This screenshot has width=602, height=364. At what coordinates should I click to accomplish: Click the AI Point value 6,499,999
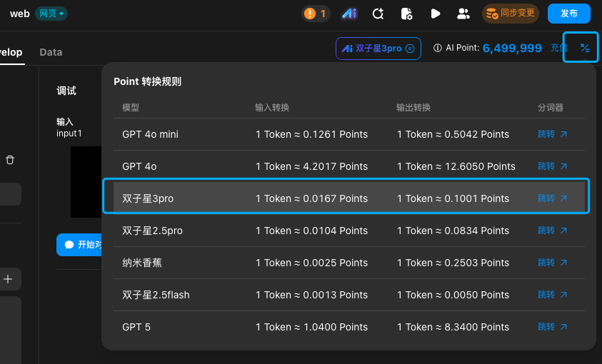[x=512, y=48]
